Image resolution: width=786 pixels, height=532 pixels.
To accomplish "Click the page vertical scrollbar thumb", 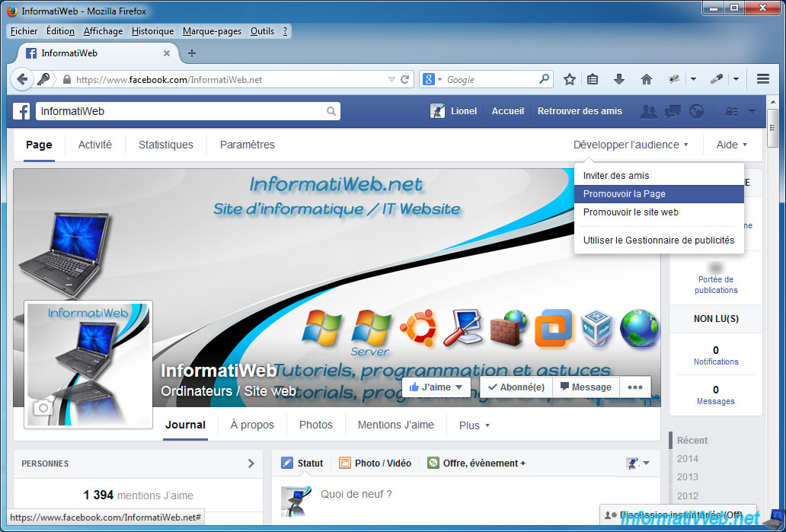I will coord(772,128).
